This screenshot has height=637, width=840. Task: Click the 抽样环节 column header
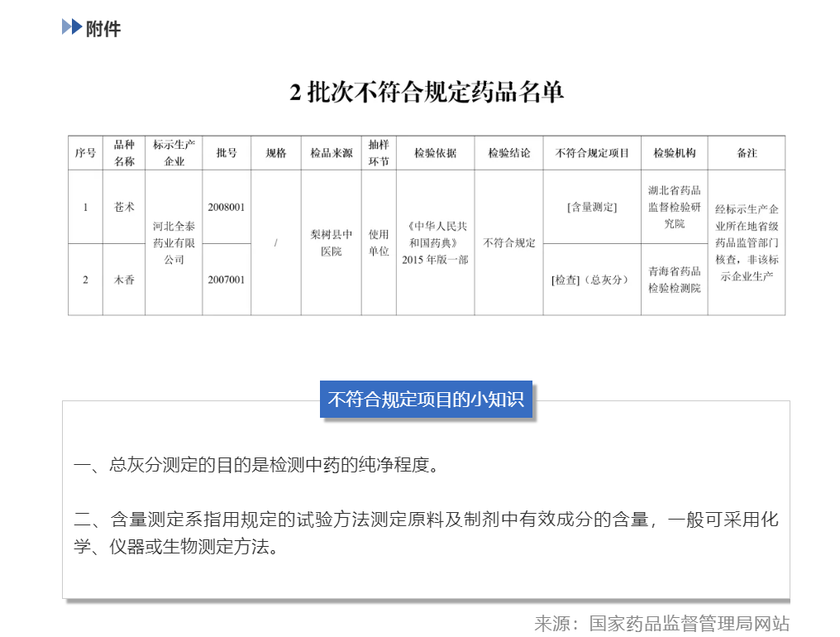tap(379, 153)
